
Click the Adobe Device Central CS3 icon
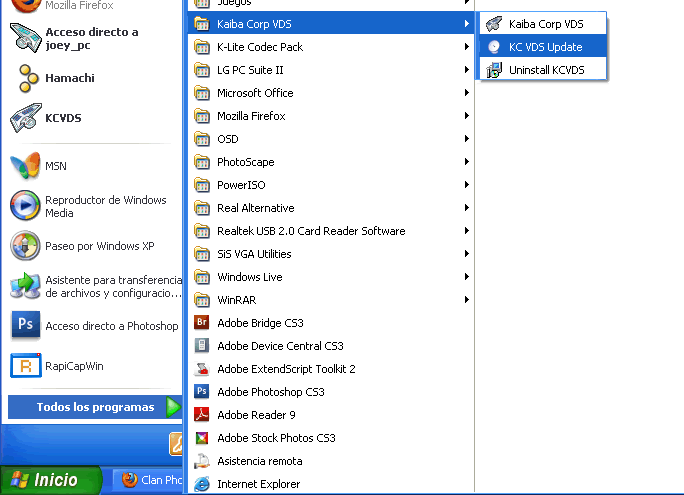click(202, 346)
